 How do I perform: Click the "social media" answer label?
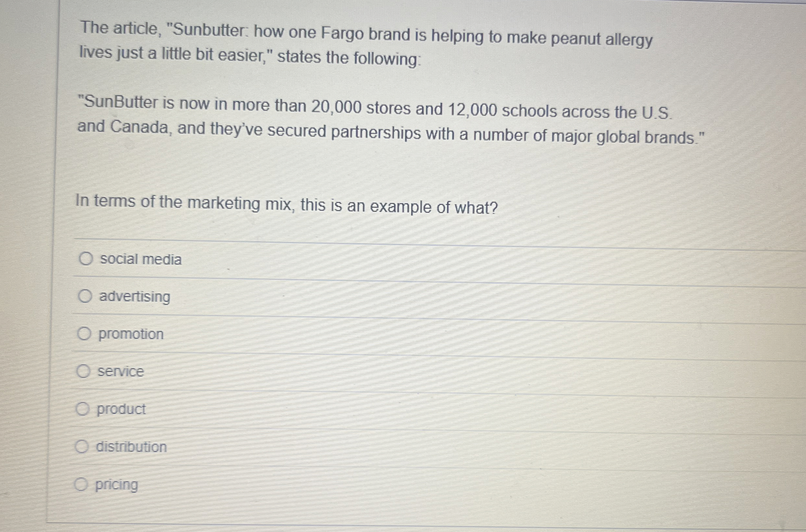tap(141, 259)
